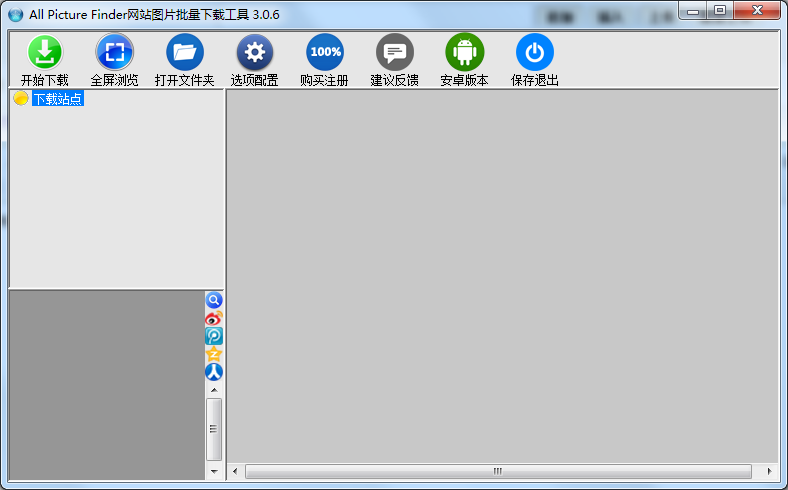Click the app icon in title bar
The width and height of the screenshot is (788, 490).
(15, 13)
